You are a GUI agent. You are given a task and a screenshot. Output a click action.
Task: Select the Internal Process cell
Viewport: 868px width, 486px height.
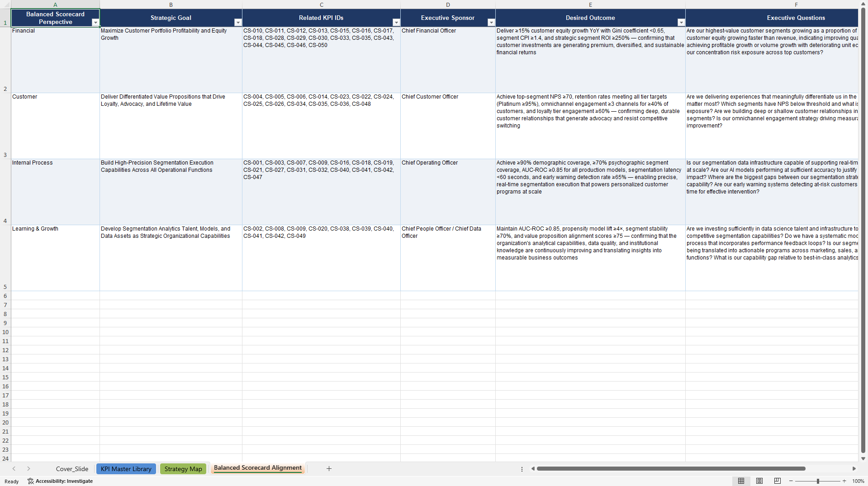pyautogui.click(x=55, y=192)
